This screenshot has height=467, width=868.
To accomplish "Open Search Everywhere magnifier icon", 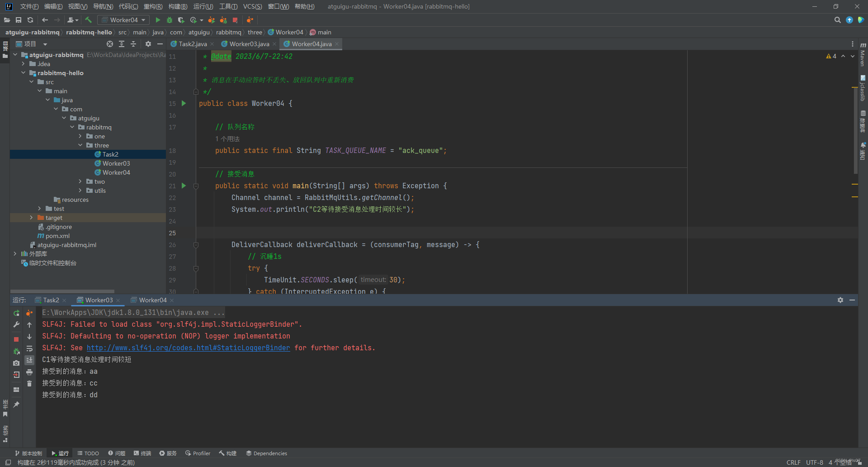I will click(x=837, y=20).
